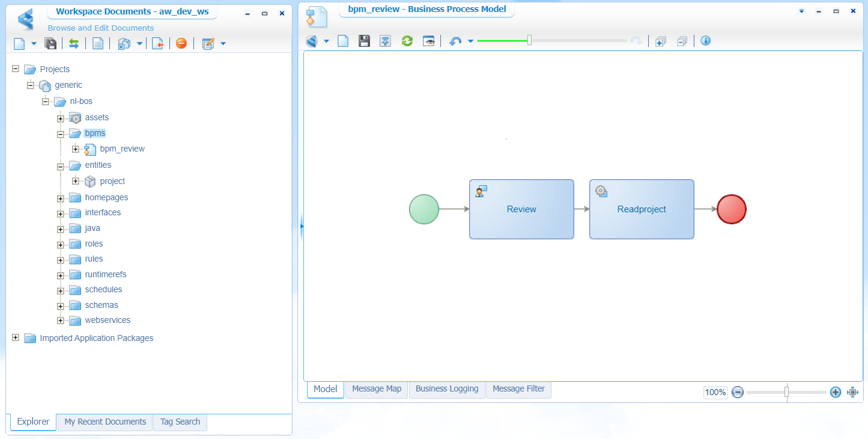This screenshot has height=439, width=868.
Task: Open the My Recent Documents tab
Action: coord(105,422)
